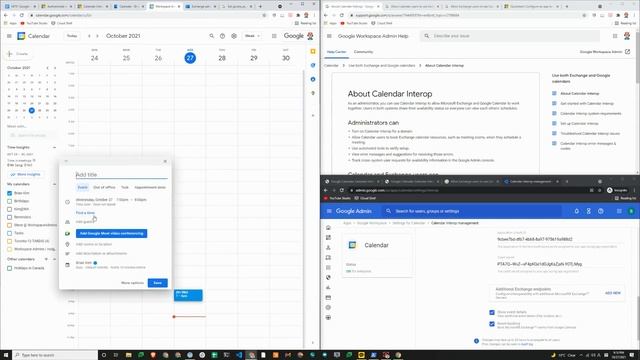The image size is (640, 360).
Task: Toggle the Workspace Admins calendar checkbox
Action: 9,249
